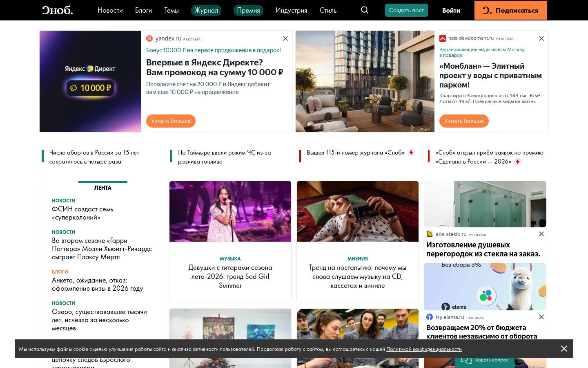Screen dimensions: 588x368
Task: Close the try.elama.ru ad
Action: (541, 317)
